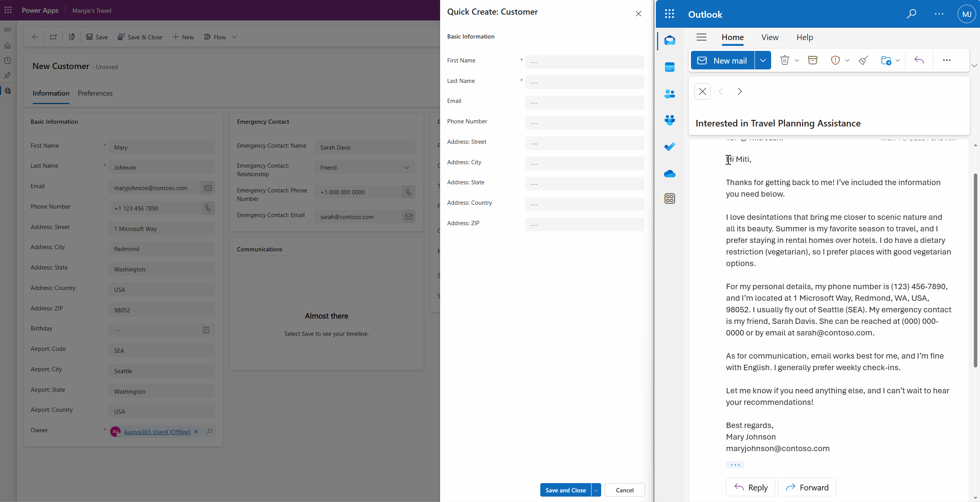Delete the current email with trash icon
The image size is (980, 502).
coord(785,60)
